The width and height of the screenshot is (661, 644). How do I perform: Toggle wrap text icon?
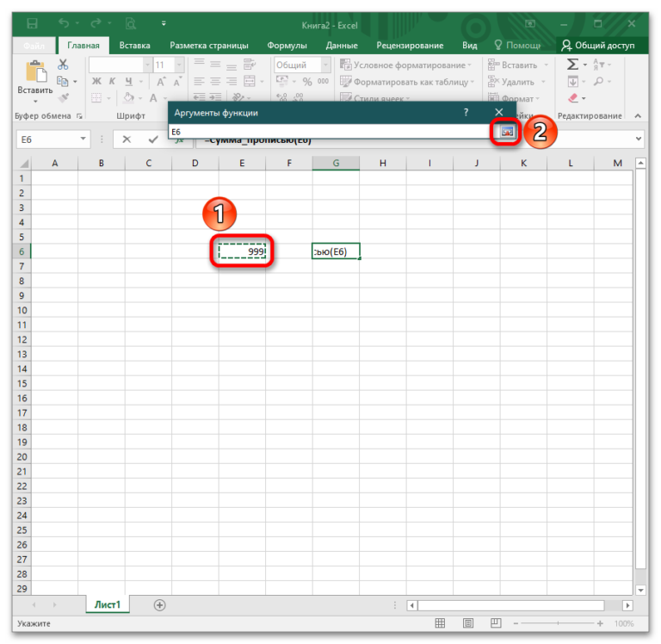click(x=250, y=64)
